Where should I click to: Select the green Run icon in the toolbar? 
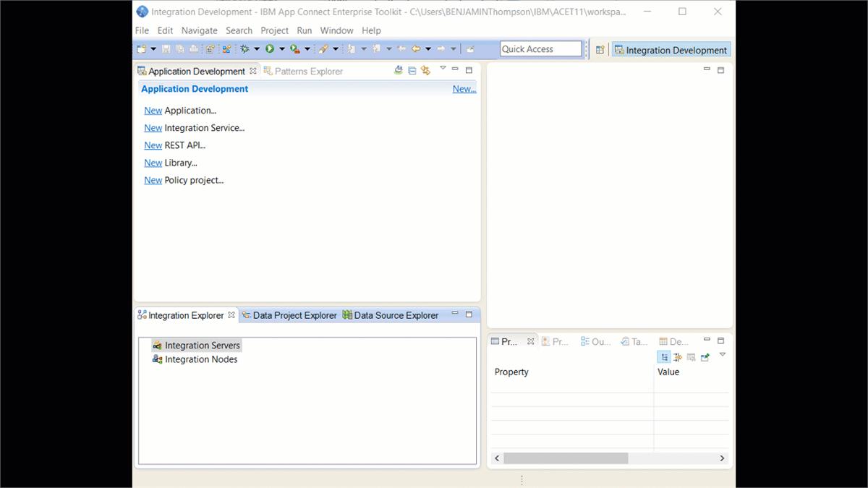pos(270,48)
